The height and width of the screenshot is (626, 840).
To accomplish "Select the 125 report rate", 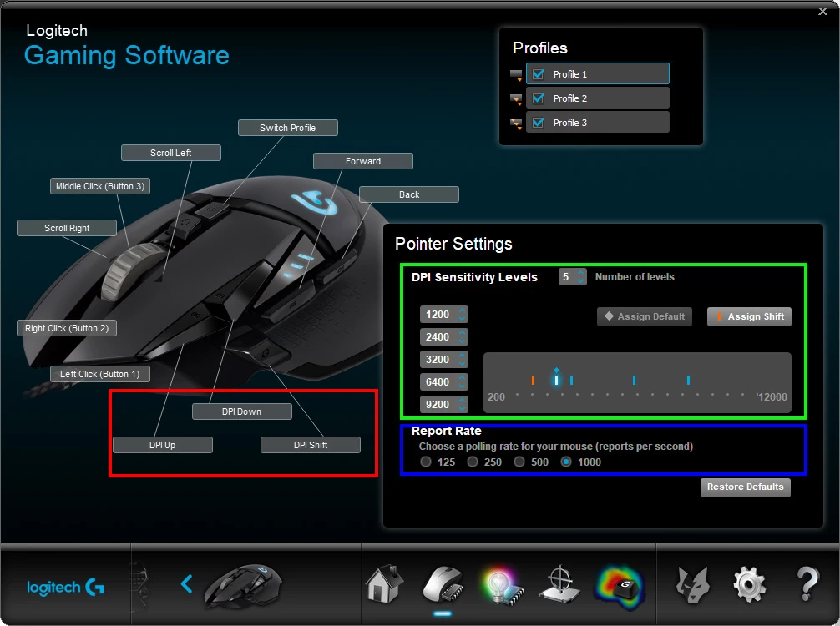I will 426,462.
